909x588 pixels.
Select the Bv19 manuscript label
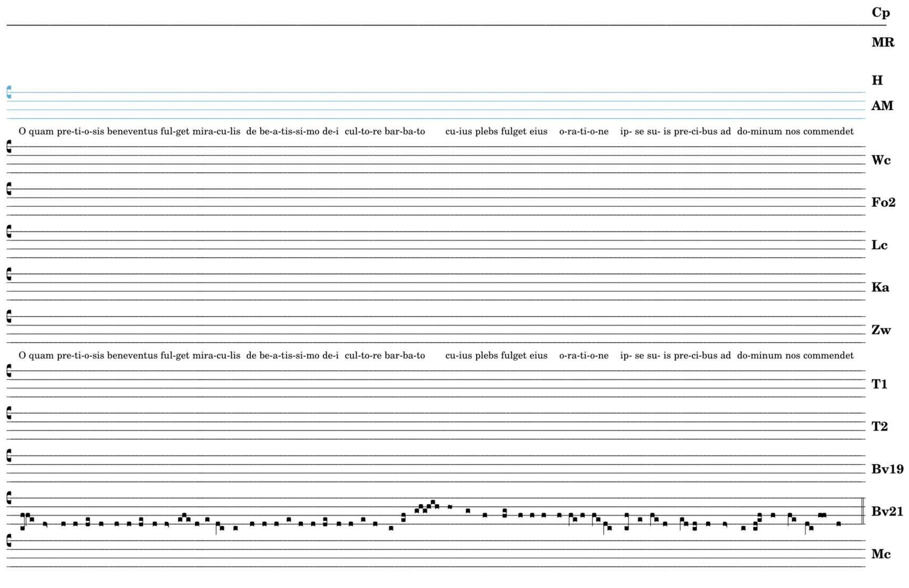coord(887,469)
